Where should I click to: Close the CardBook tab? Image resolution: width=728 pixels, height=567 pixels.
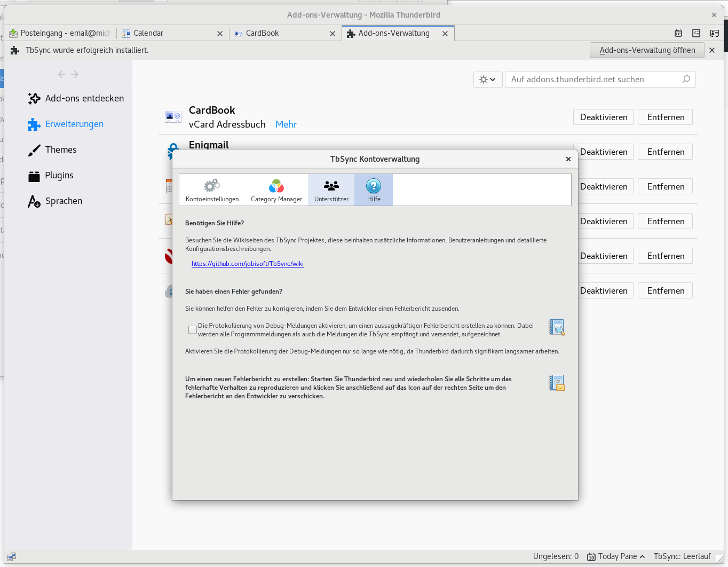[333, 34]
